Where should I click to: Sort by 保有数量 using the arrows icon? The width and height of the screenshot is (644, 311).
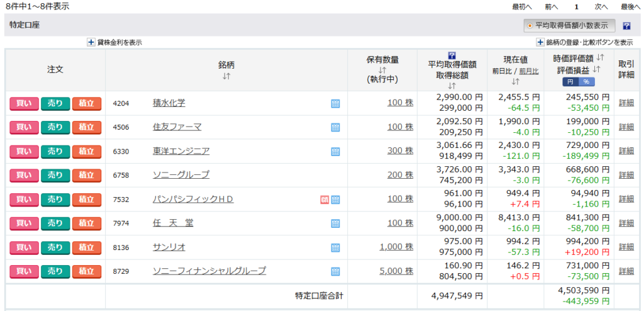click(x=382, y=70)
